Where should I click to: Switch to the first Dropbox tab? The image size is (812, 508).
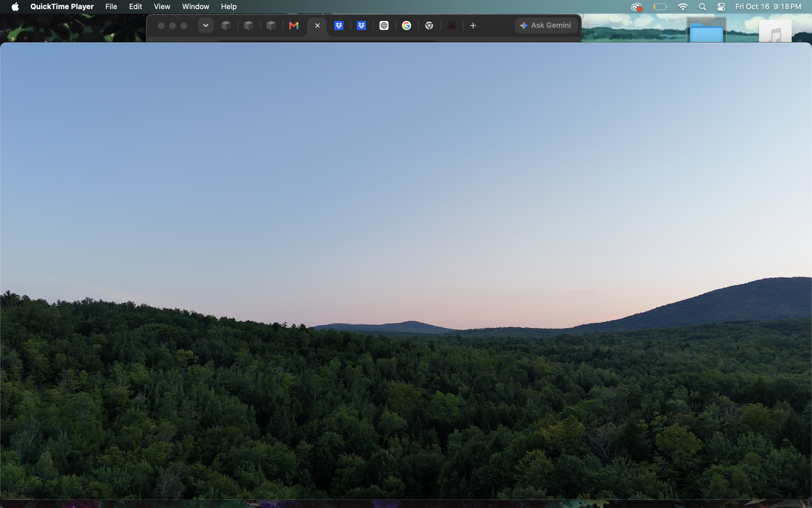[339, 26]
